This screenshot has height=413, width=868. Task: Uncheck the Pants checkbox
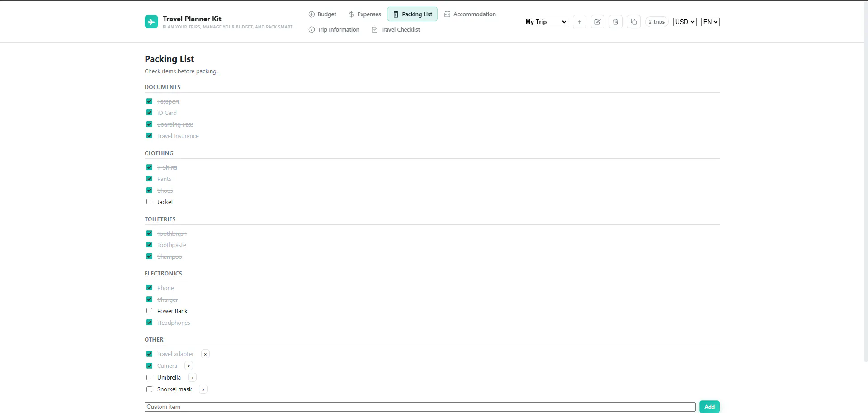tap(149, 179)
